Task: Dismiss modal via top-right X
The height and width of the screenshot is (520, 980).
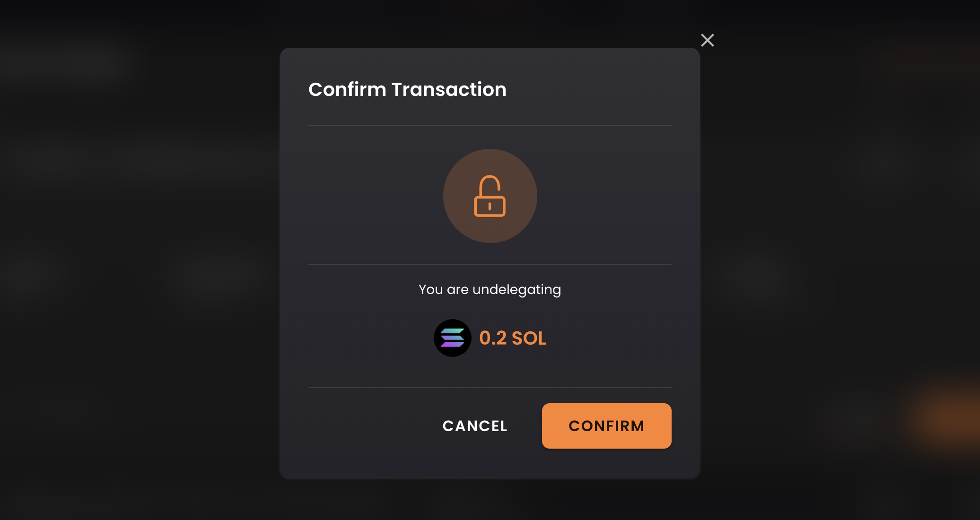Action: (707, 40)
